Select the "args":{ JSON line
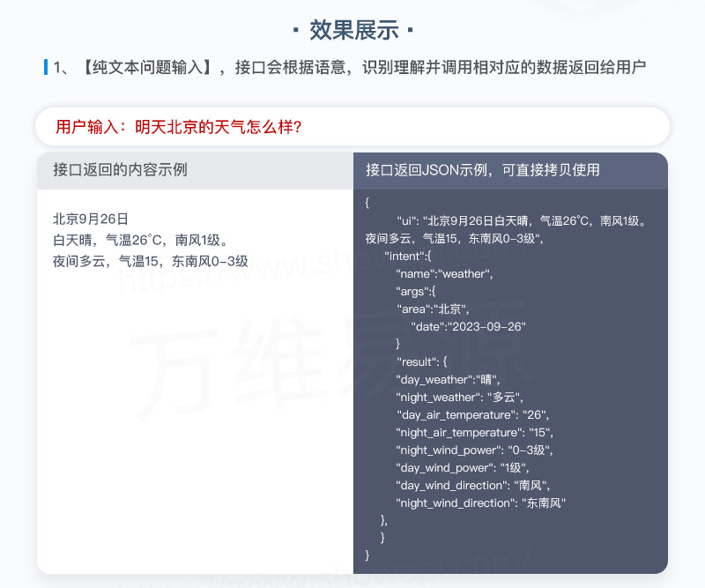The image size is (705, 588). [415, 292]
